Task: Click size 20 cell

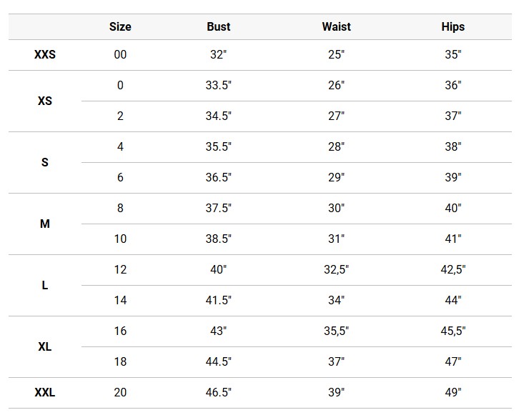Action: tap(120, 392)
